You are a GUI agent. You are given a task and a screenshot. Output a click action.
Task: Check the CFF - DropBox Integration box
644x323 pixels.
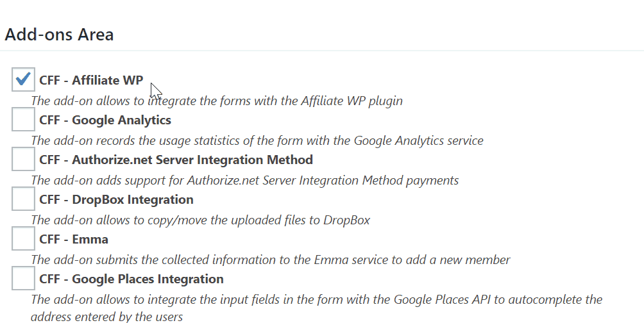click(23, 199)
